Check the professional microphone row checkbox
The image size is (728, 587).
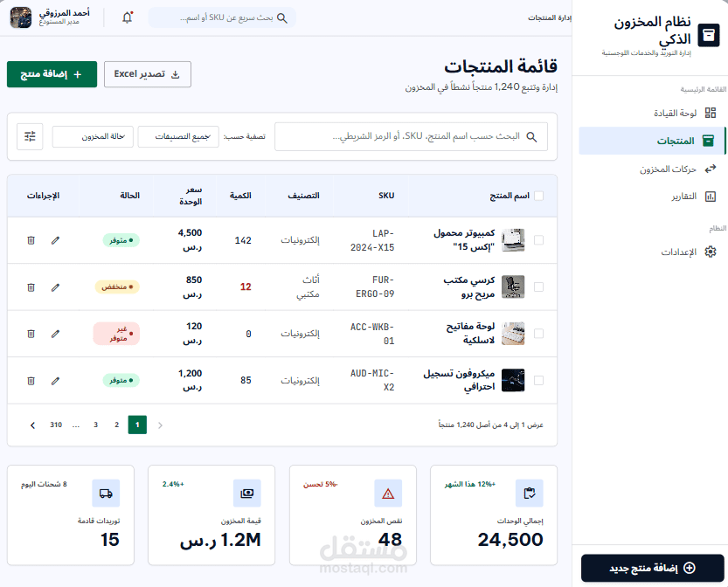[x=538, y=380]
